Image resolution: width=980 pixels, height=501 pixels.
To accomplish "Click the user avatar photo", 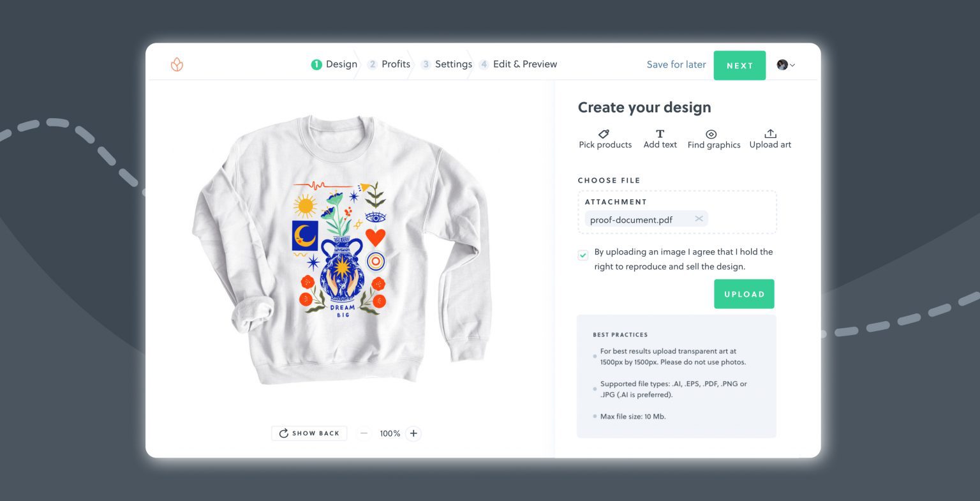I will (781, 65).
